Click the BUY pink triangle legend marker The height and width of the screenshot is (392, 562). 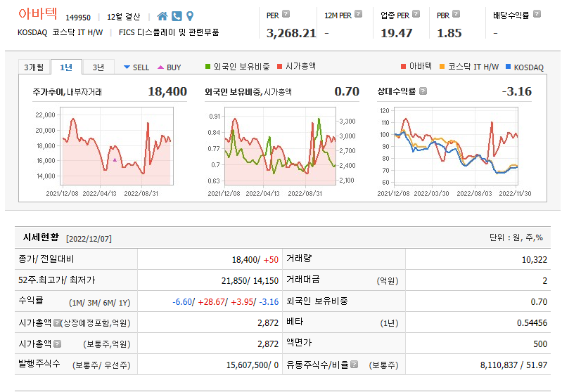pyautogui.click(x=160, y=67)
